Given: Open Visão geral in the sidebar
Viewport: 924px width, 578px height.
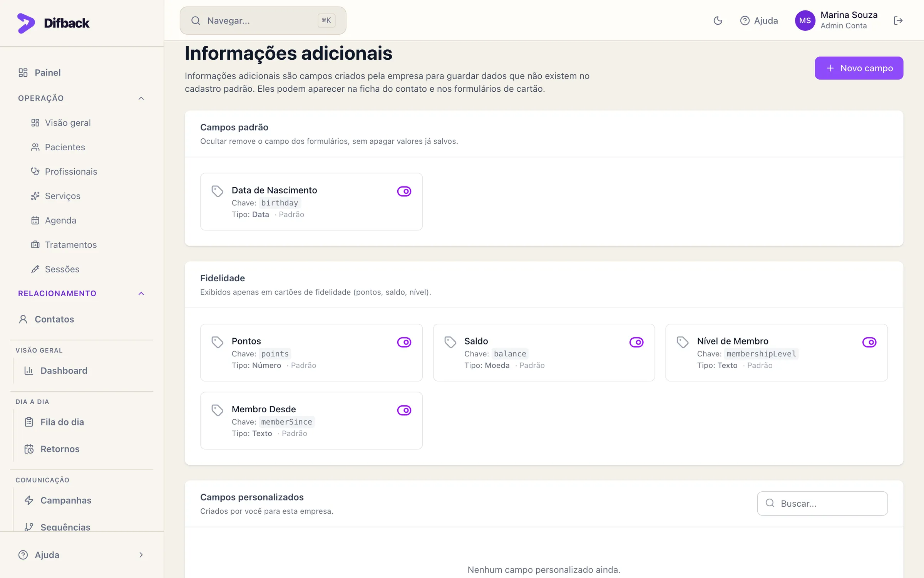Looking at the screenshot, I should (88, 123).
